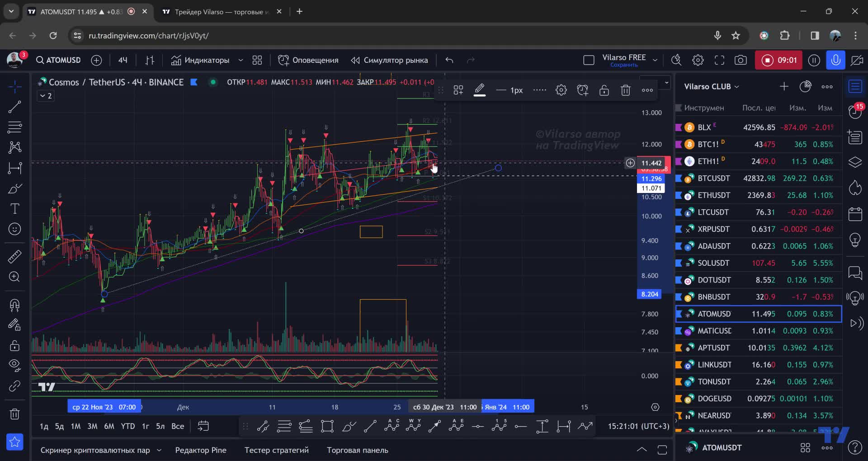This screenshot has width=868, height=461.
Task: Add alert at price 11.442 plus icon
Action: 630,163
